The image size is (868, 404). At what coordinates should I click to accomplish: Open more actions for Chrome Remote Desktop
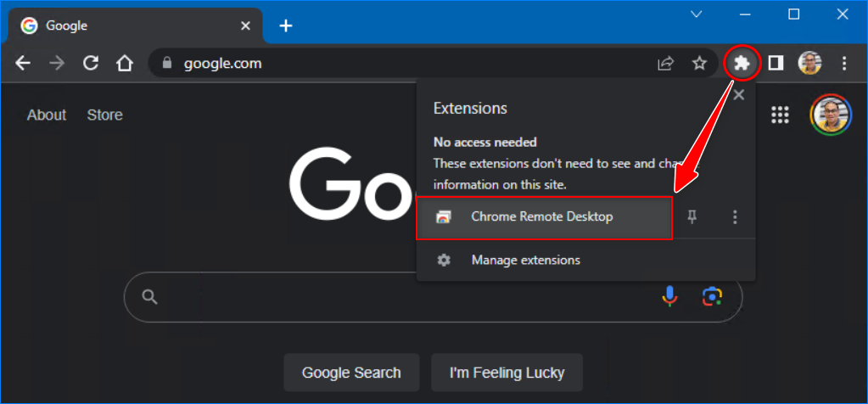735,217
